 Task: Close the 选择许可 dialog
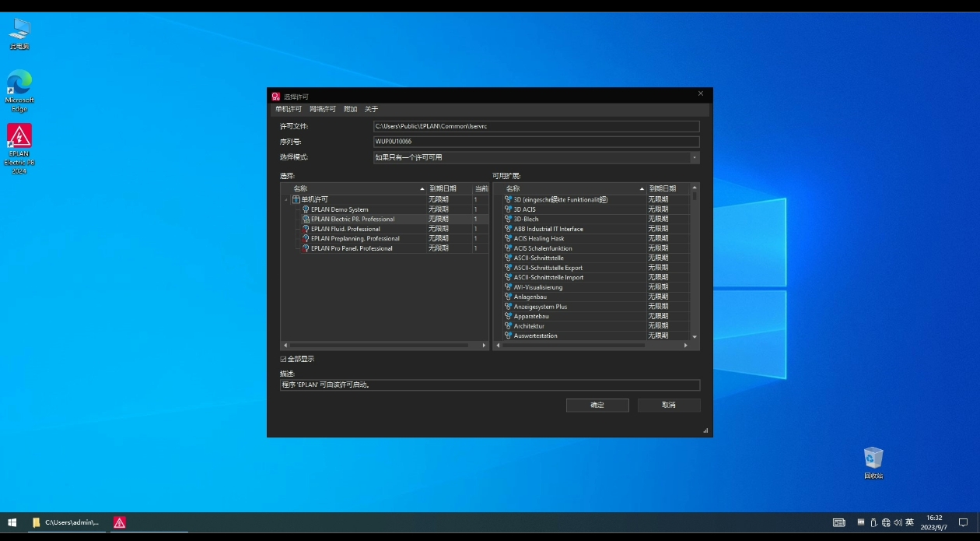point(700,93)
